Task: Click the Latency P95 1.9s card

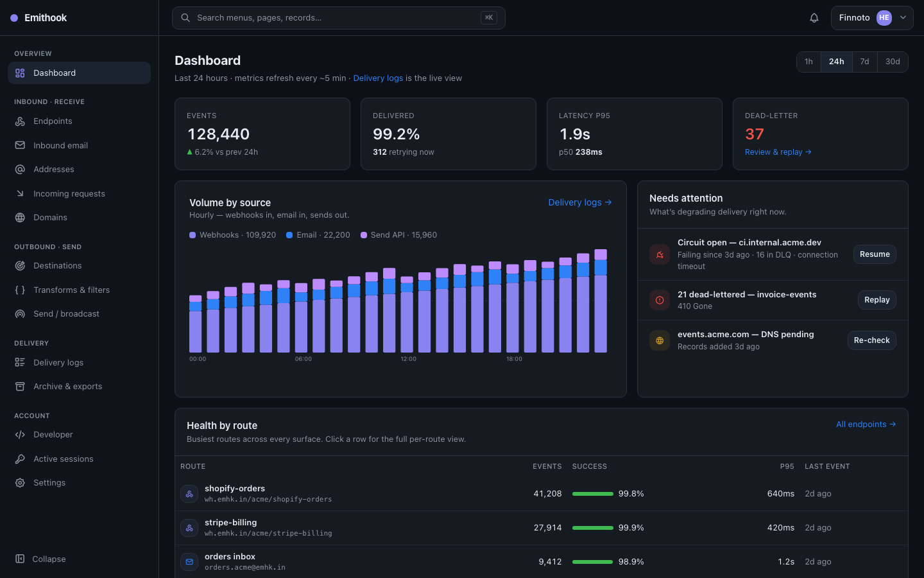Action: (x=635, y=134)
